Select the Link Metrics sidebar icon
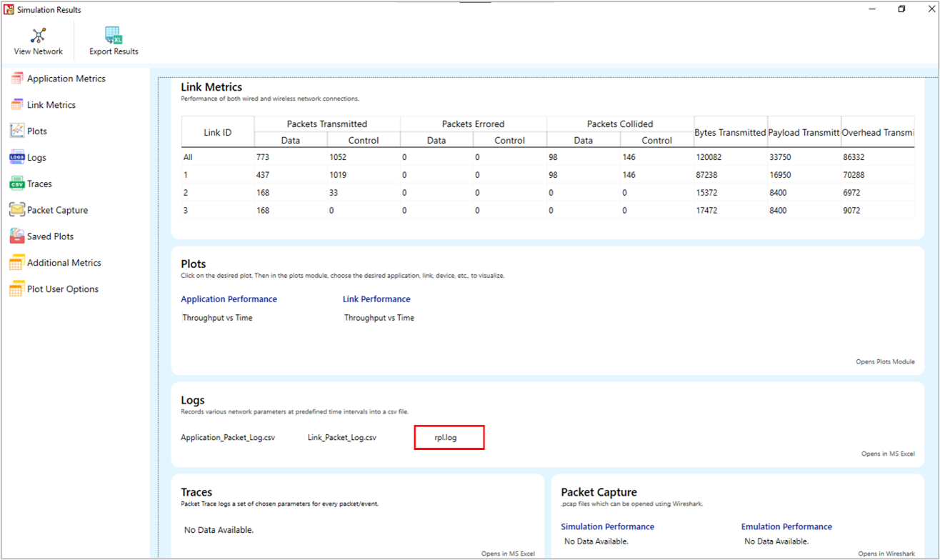 click(x=16, y=105)
